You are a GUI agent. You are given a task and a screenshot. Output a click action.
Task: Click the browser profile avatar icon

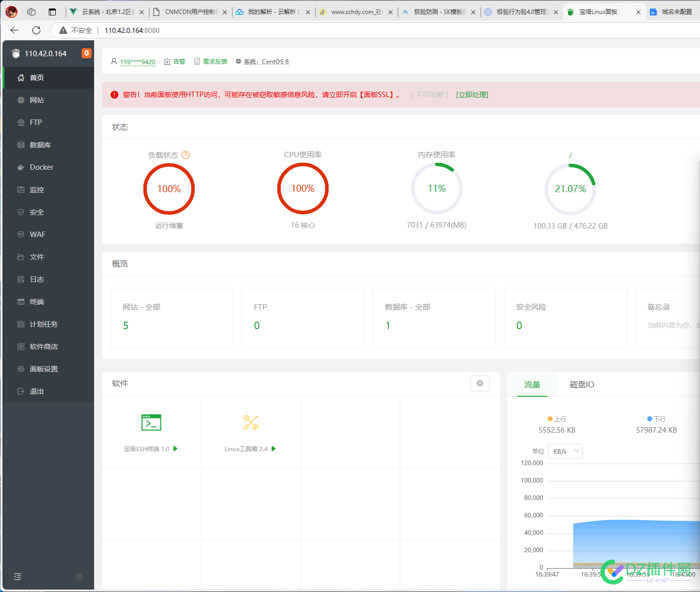[x=11, y=12]
